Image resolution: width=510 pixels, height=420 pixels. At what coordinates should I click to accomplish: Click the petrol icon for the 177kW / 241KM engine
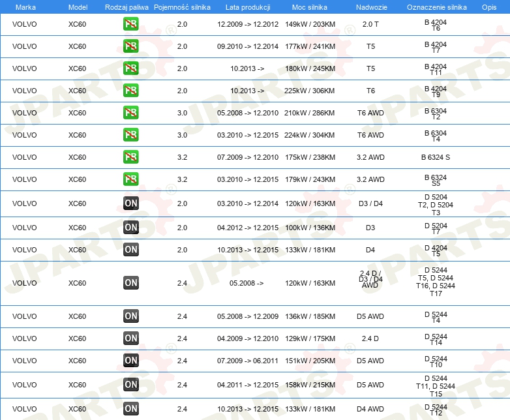130,46
